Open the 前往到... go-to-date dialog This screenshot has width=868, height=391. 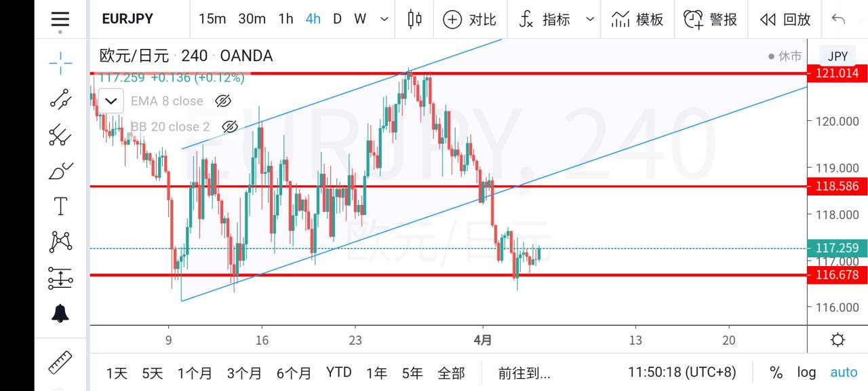coord(524,373)
